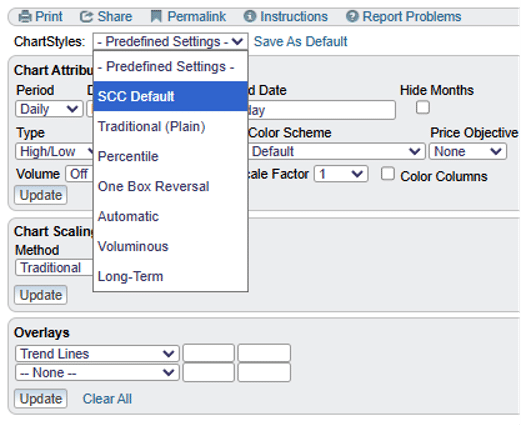Enable the Color Columns checkbox

coord(388,174)
